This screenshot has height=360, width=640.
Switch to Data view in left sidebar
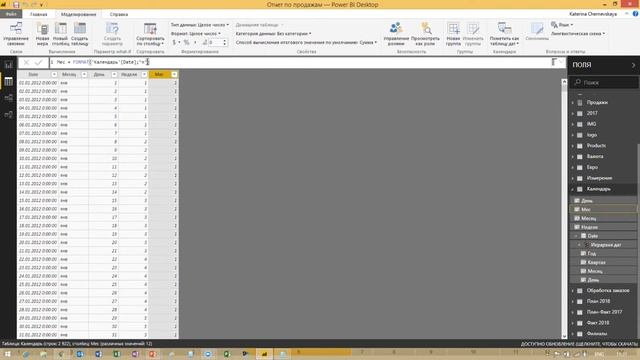(9, 82)
